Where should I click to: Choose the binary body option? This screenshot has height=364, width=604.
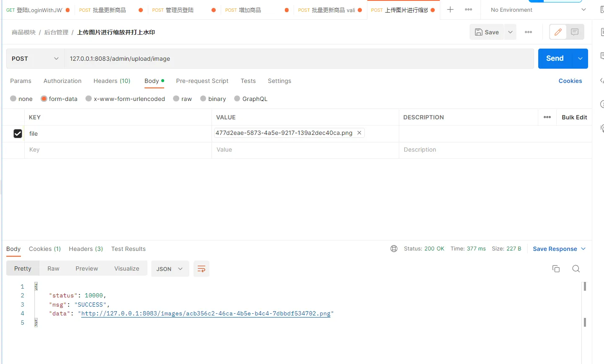tap(203, 99)
